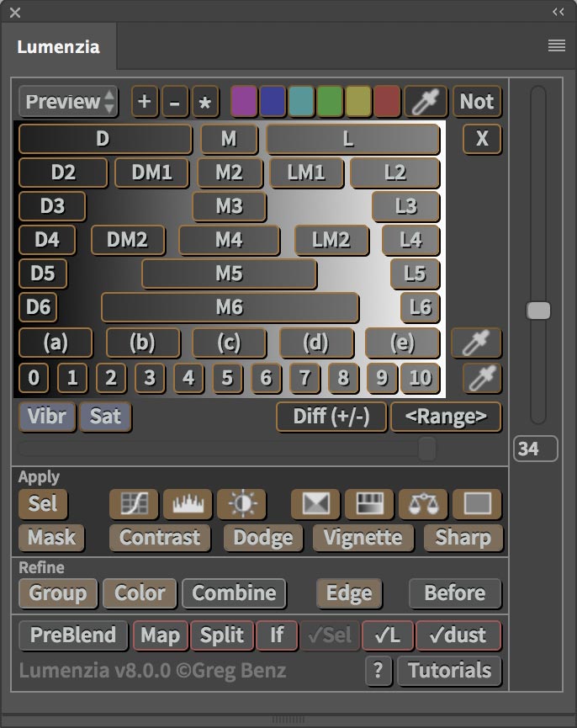Viewport: 577px width, 728px height.
Task: Apply the Vignette action
Action: [363, 538]
